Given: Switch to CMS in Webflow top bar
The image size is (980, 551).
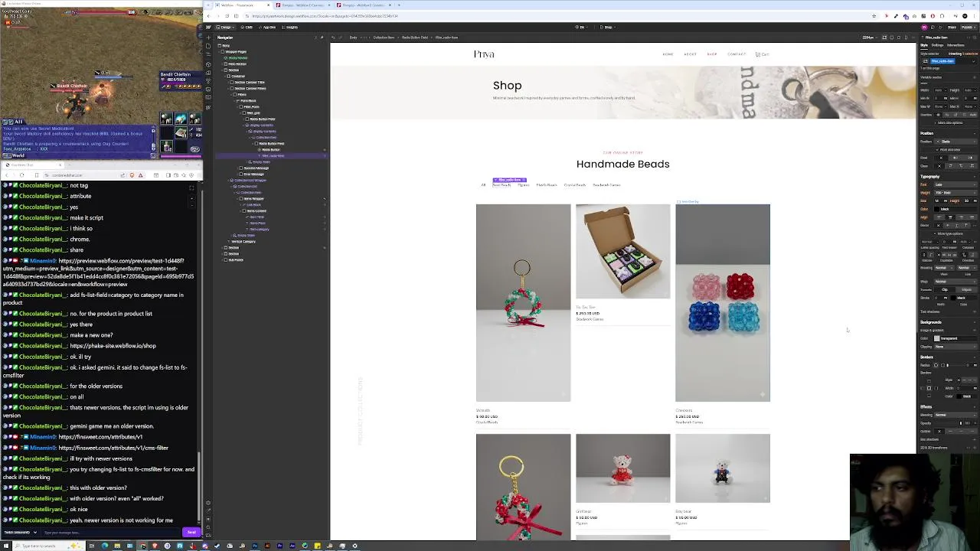Looking at the screenshot, I should tap(247, 27).
